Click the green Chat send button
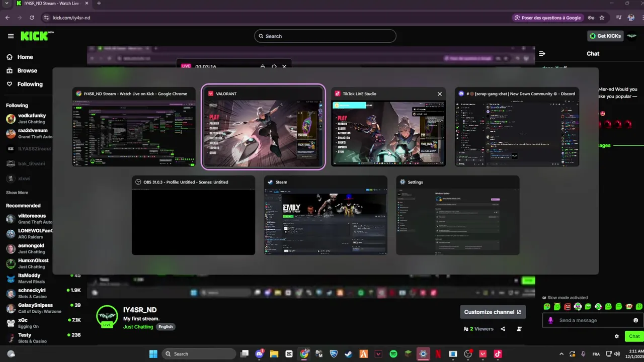 634,336
